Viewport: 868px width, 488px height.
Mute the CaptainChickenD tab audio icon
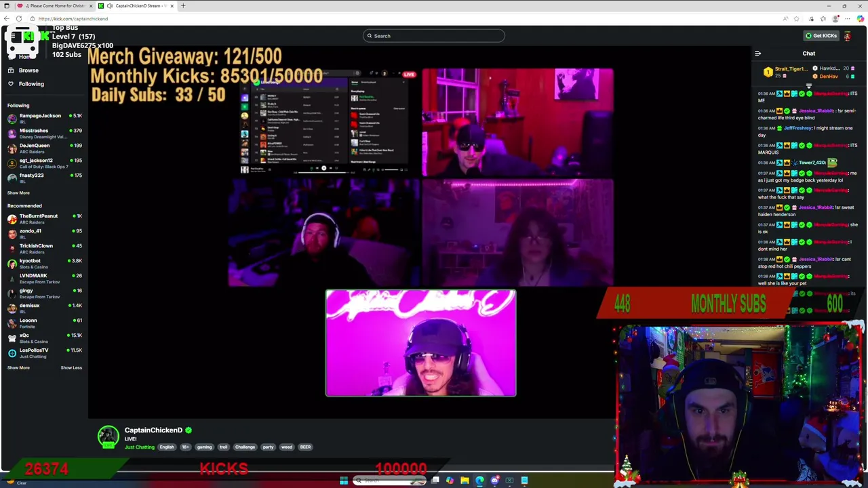pyautogui.click(x=109, y=5)
